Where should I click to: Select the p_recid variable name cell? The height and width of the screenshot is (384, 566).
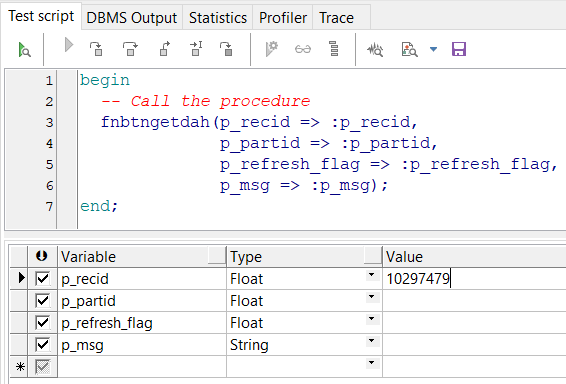pyautogui.click(x=142, y=279)
